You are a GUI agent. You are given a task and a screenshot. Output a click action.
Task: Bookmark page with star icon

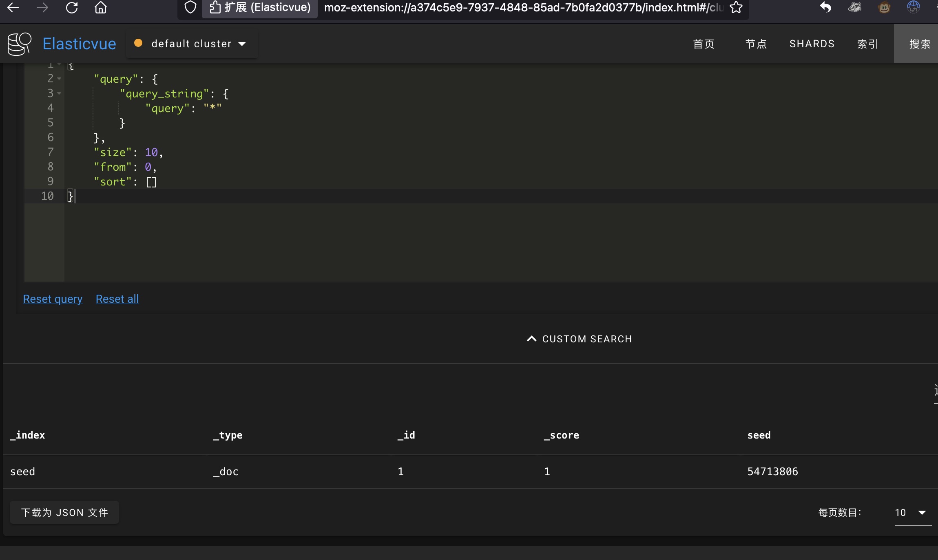click(736, 7)
